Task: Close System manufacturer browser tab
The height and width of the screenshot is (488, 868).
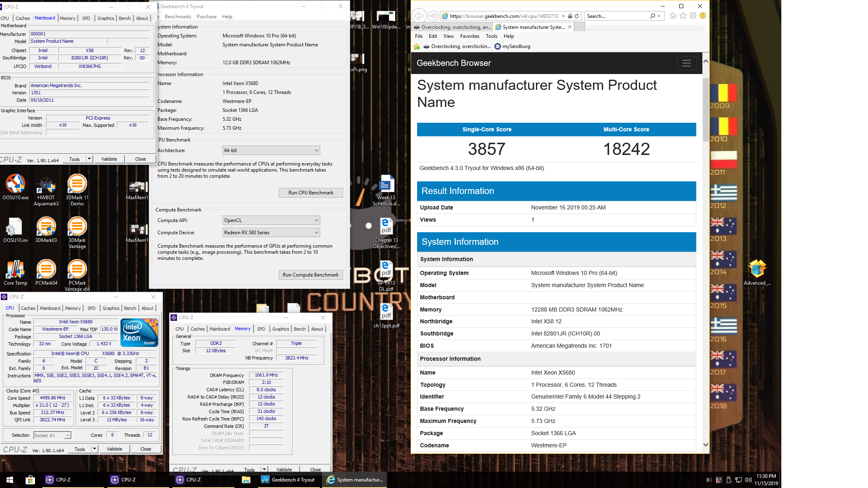Action: coord(570,27)
